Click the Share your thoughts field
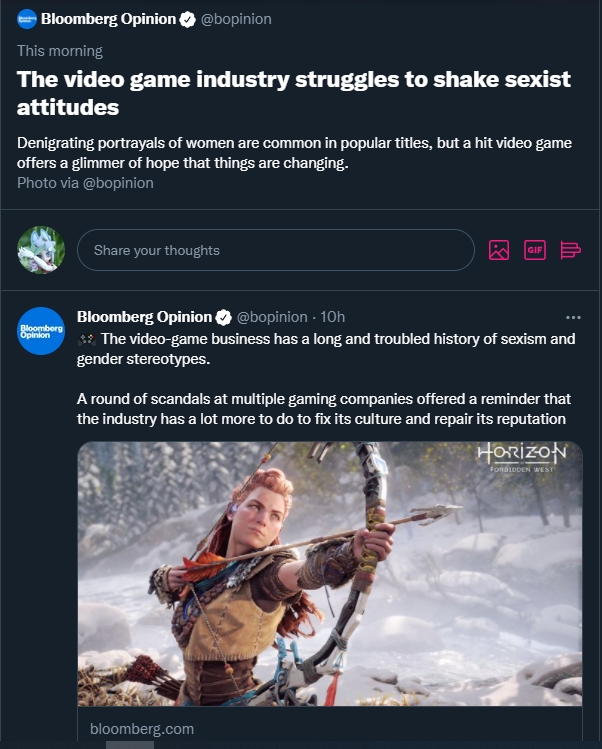 [275, 250]
